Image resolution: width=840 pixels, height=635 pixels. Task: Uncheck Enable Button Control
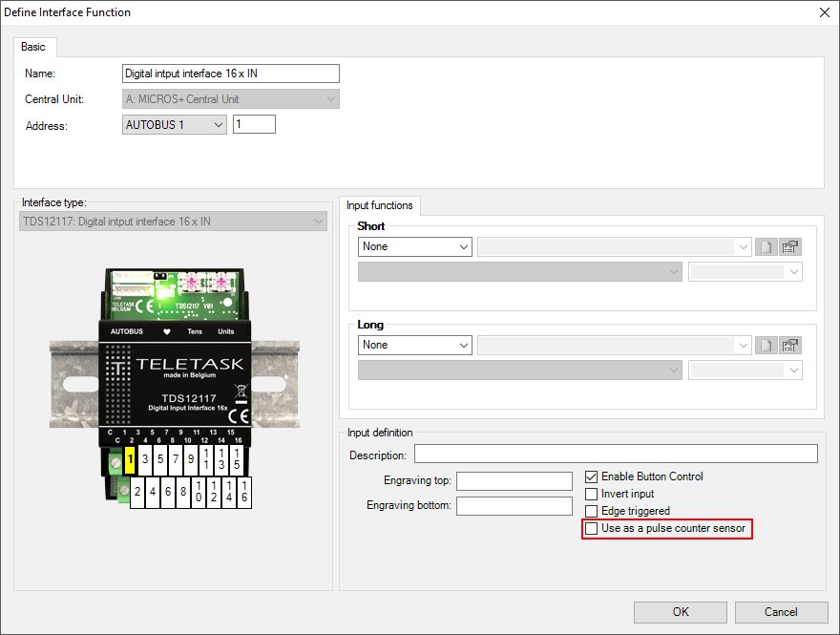pyautogui.click(x=592, y=476)
